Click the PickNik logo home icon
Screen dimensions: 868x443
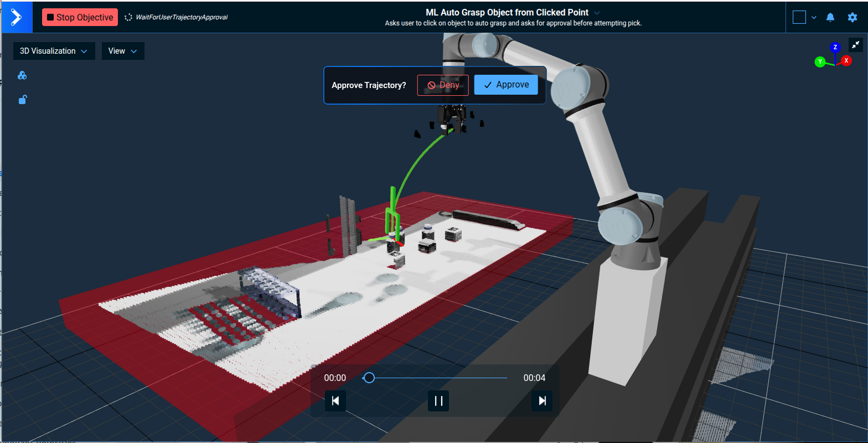tap(17, 17)
